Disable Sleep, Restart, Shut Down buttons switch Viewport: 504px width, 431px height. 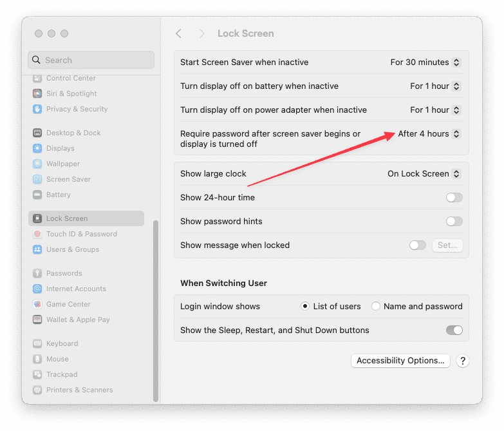[x=454, y=330]
